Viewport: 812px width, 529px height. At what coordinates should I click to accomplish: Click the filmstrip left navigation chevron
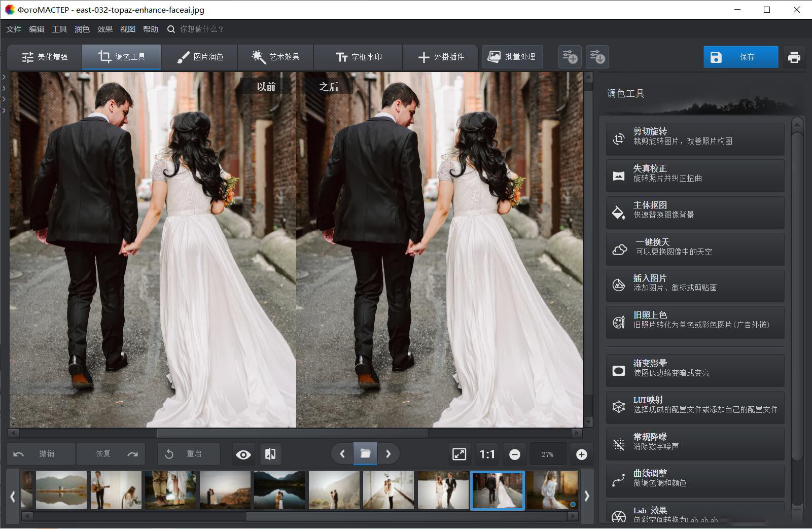(13, 497)
